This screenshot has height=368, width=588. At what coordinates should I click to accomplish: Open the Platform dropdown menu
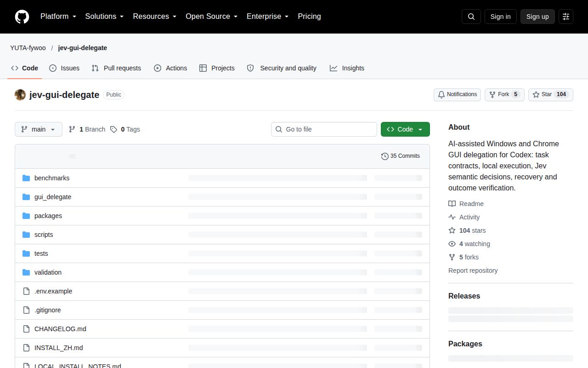click(x=58, y=17)
